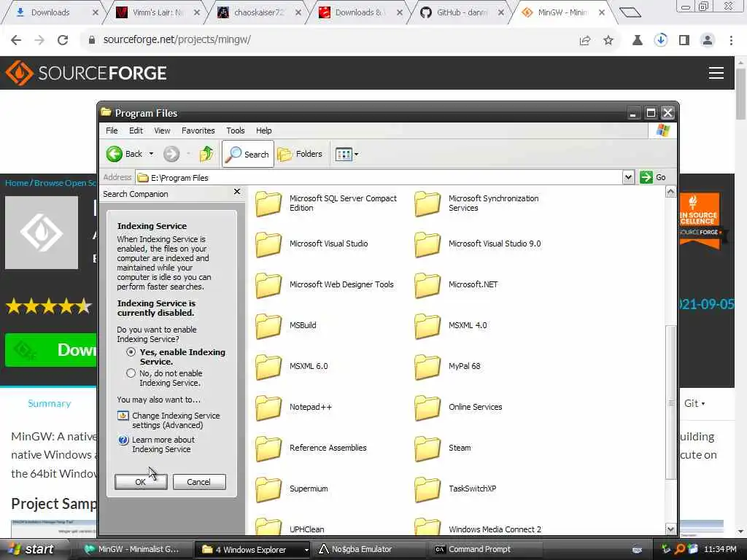Bookmark page with the star icon
Screen dimensions: 747x560
click(608, 40)
